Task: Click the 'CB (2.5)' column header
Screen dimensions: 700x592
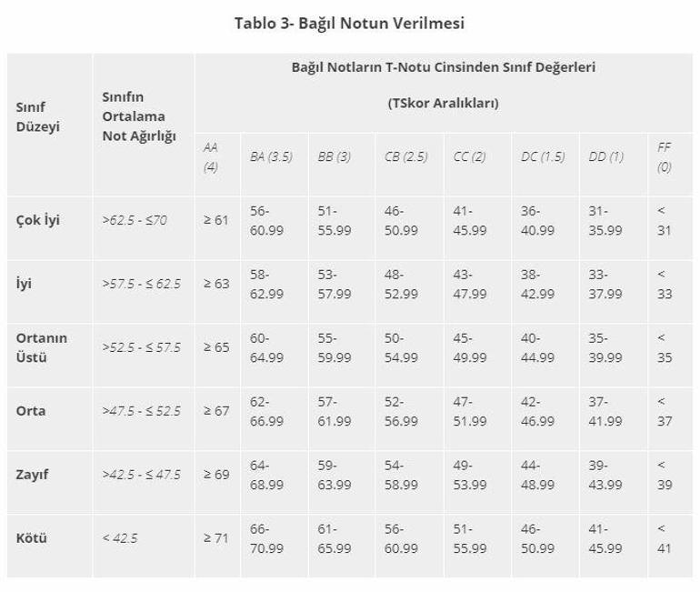Action: click(x=405, y=156)
